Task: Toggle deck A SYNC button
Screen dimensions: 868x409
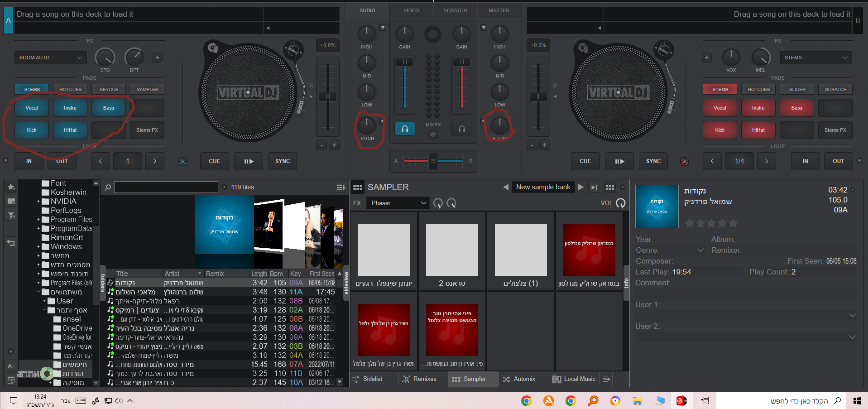Action: click(x=283, y=161)
